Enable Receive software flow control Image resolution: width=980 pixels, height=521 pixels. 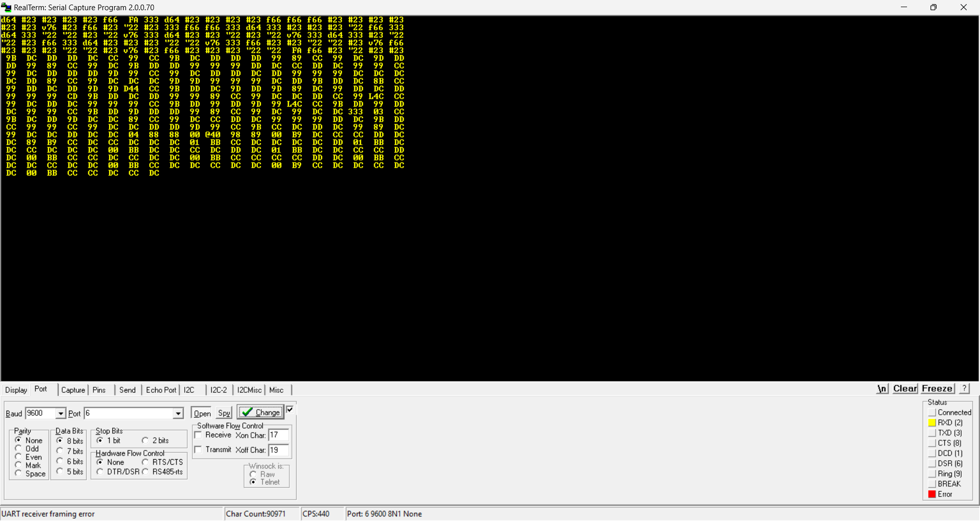click(199, 435)
